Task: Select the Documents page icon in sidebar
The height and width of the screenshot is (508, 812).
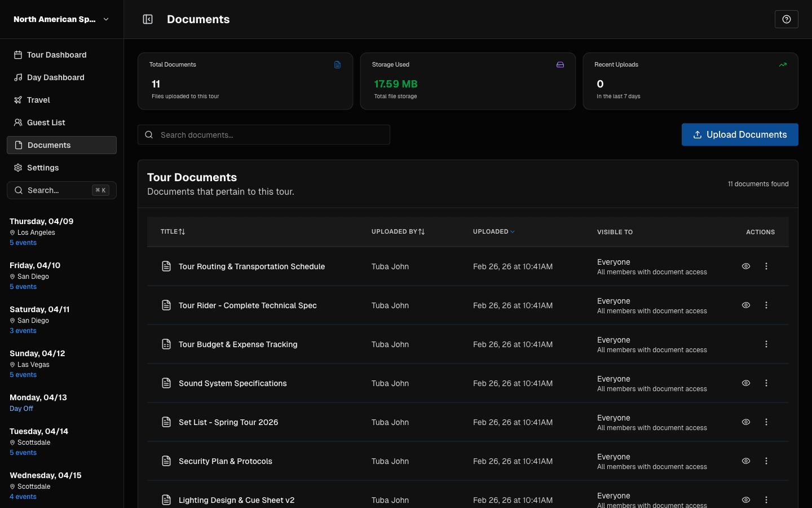Action: pos(17,144)
